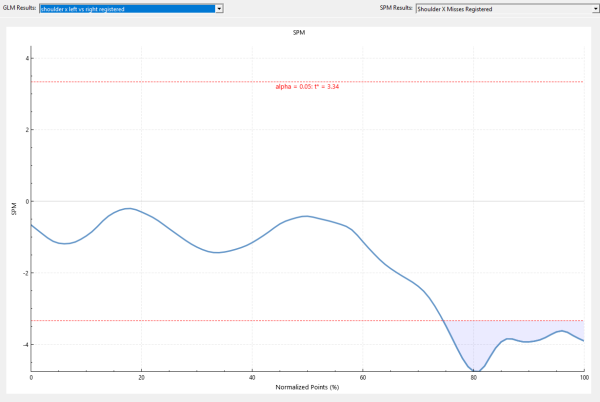Click the x-axis tick label 60
Viewport: 600px width, 402px height.
coord(363,378)
